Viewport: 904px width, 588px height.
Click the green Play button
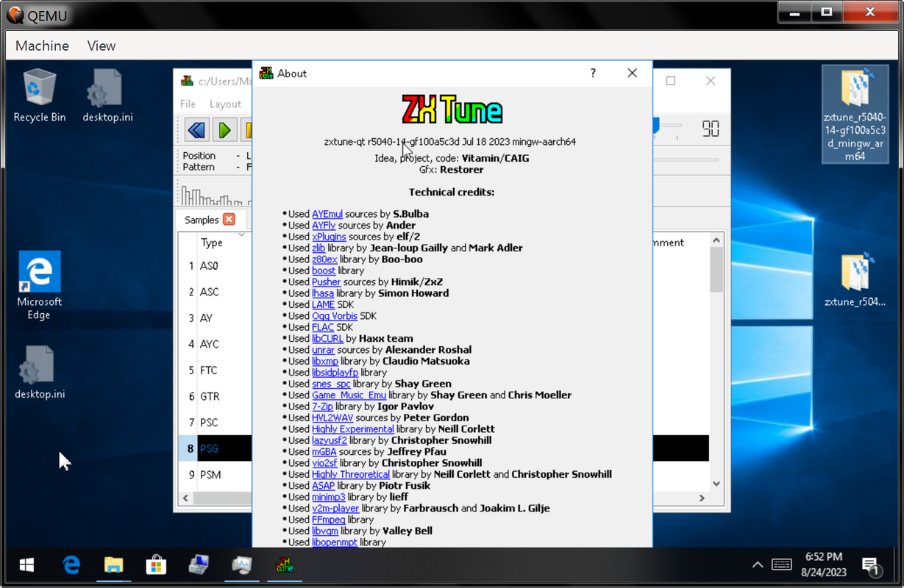click(x=225, y=130)
